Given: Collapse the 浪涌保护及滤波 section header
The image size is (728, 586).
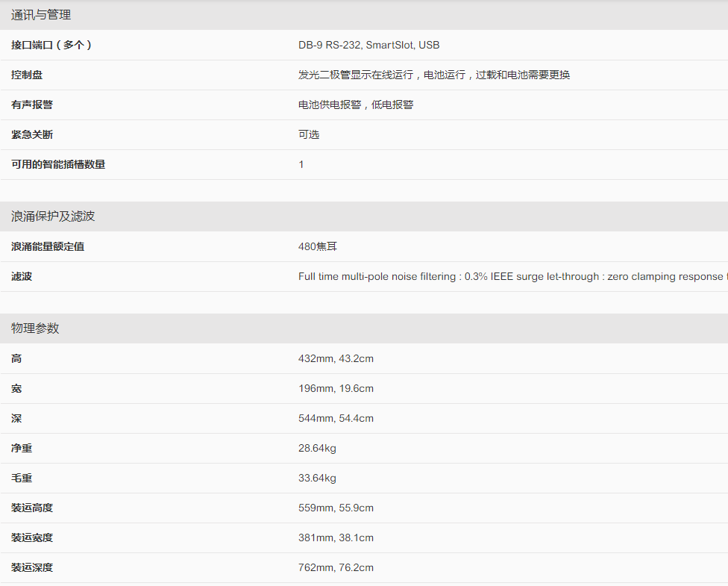Looking at the screenshot, I should [53, 216].
